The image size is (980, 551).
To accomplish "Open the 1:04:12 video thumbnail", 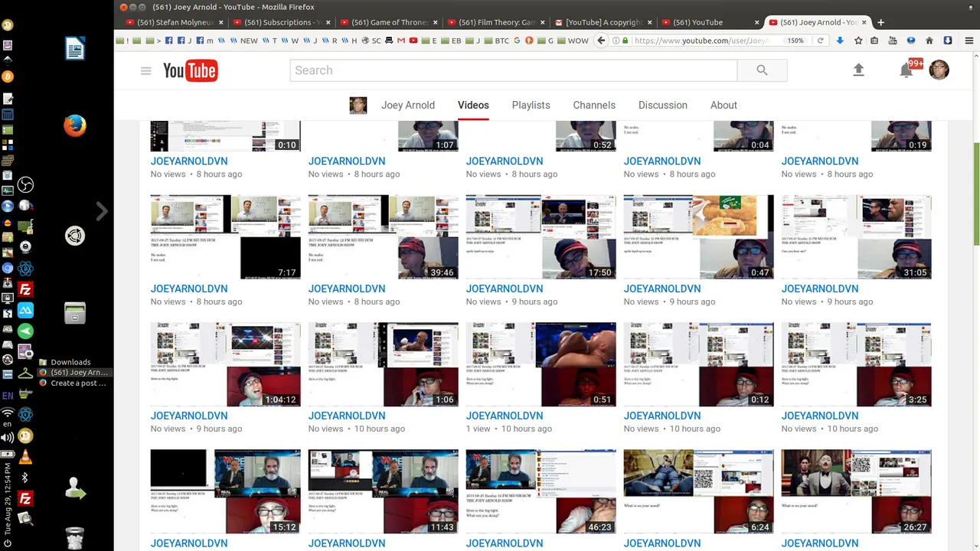I will point(225,364).
